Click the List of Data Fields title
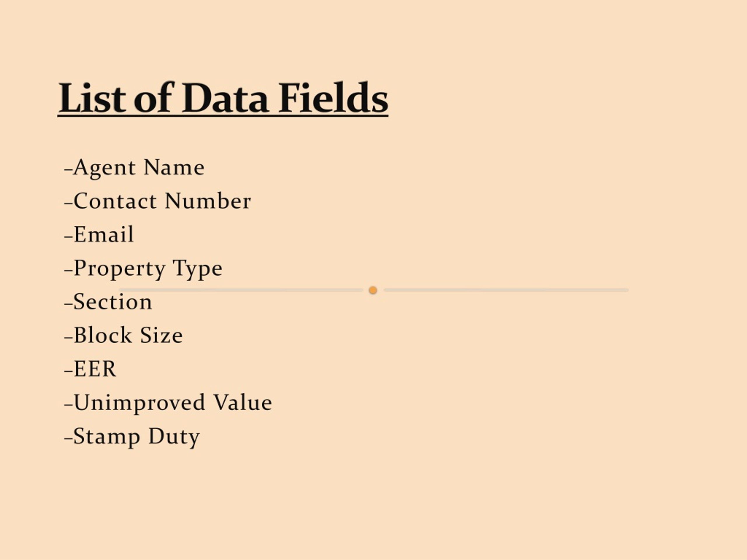The height and width of the screenshot is (560, 747). (223, 98)
